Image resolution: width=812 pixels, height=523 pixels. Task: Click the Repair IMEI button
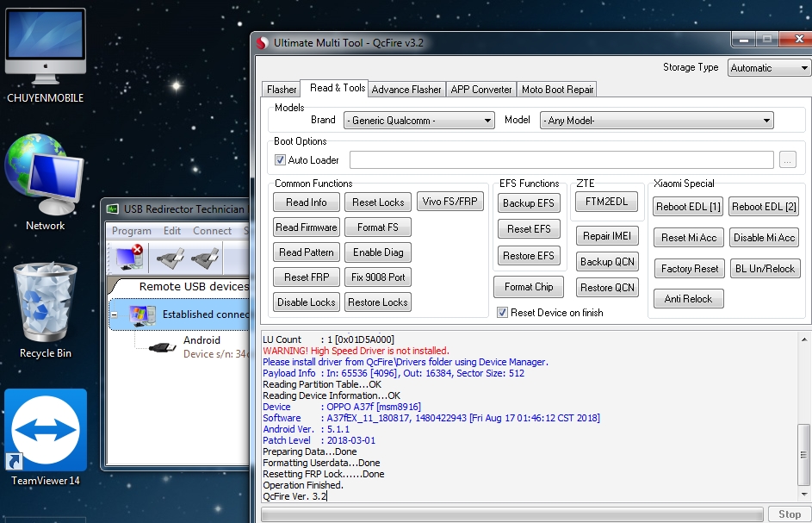pyautogui.click(x=607, y=236)
